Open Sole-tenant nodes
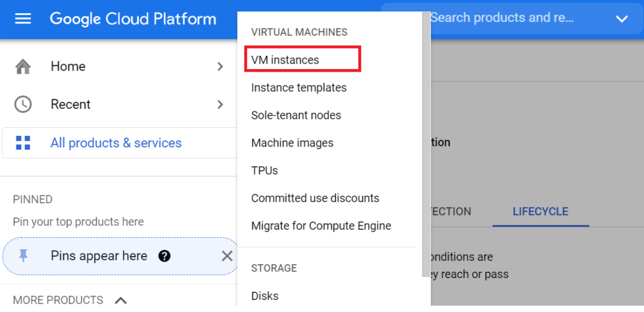 [296, 115]
